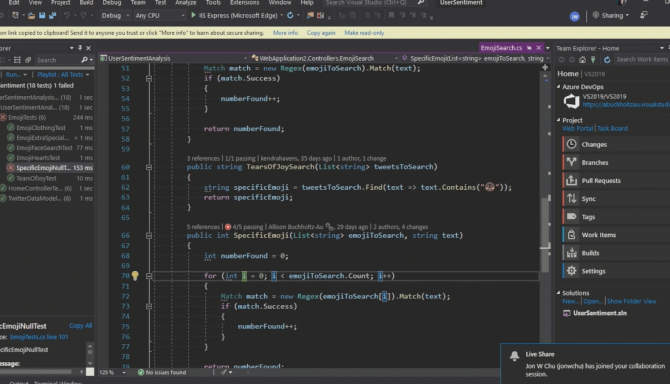Click the Live Share notification bell icon
Viewport: 670px width, 384px height.
(x=514, y=356)
